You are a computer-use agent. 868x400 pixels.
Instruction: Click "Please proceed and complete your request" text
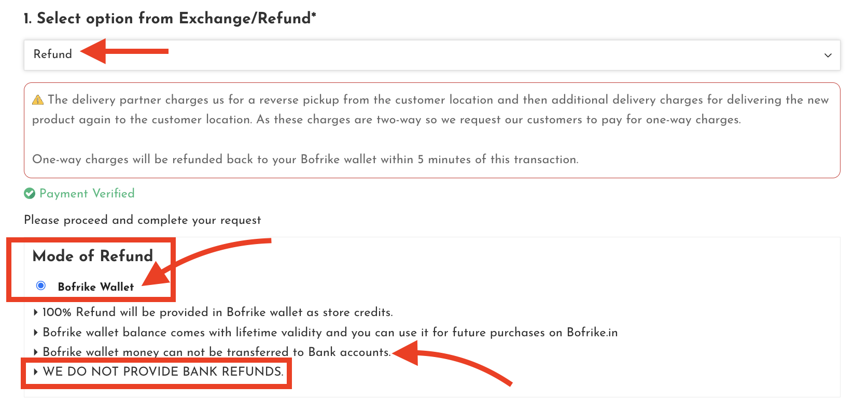pyautogui.click(x=143, y=220)
